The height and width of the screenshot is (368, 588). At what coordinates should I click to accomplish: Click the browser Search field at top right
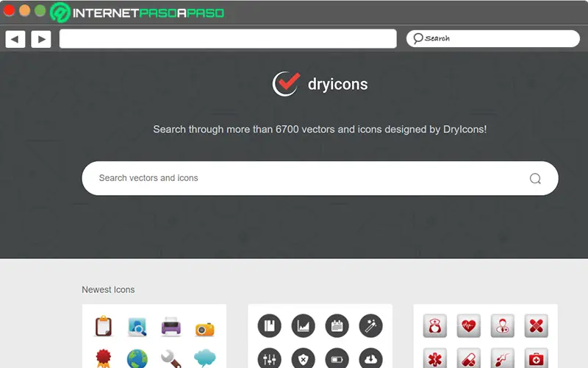click(x=492, y=38)
